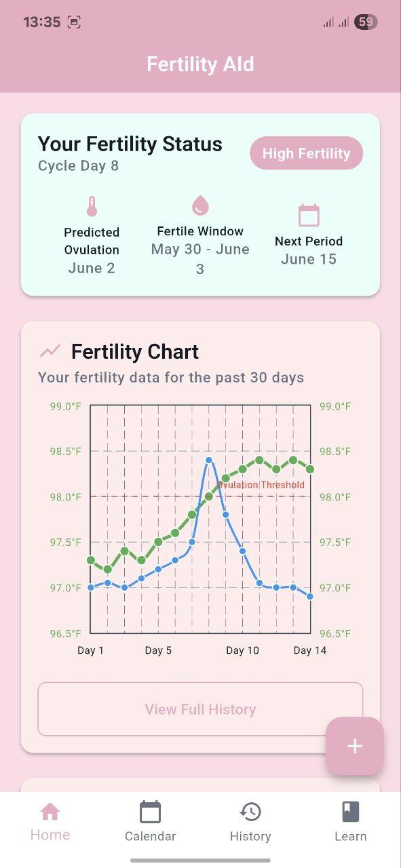Switch to the Calendar tab

pyautogui.click(x=150, y=821)
